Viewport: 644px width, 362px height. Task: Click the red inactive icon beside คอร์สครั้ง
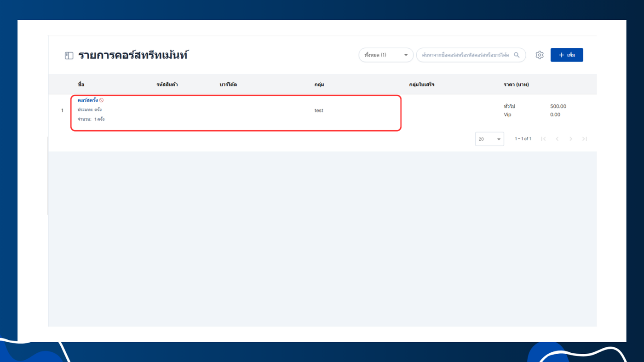point(101,100)
